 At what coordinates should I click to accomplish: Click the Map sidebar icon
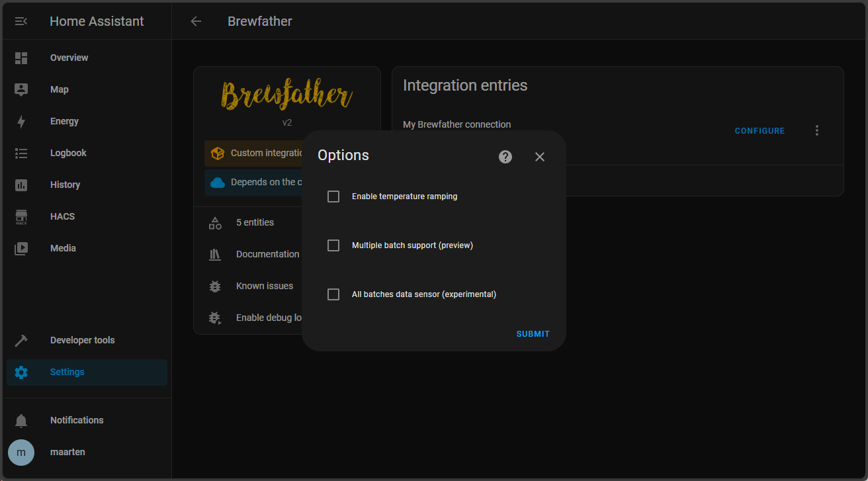pyautogui.click(x=21, y=89)
